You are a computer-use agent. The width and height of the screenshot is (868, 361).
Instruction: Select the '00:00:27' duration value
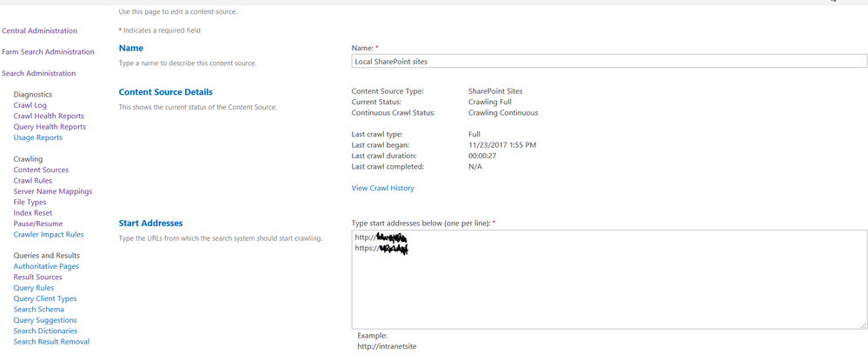[x=482, y=156]
